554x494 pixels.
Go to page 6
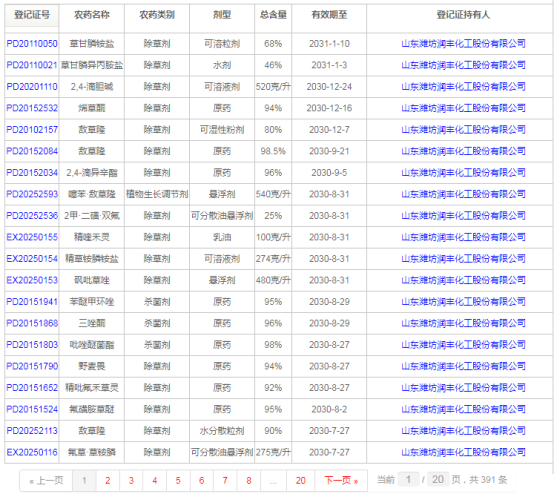[201, 481]
